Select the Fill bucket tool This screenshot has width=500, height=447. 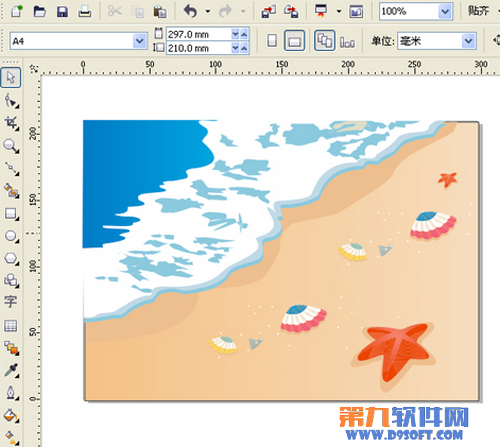coord(11,416)
